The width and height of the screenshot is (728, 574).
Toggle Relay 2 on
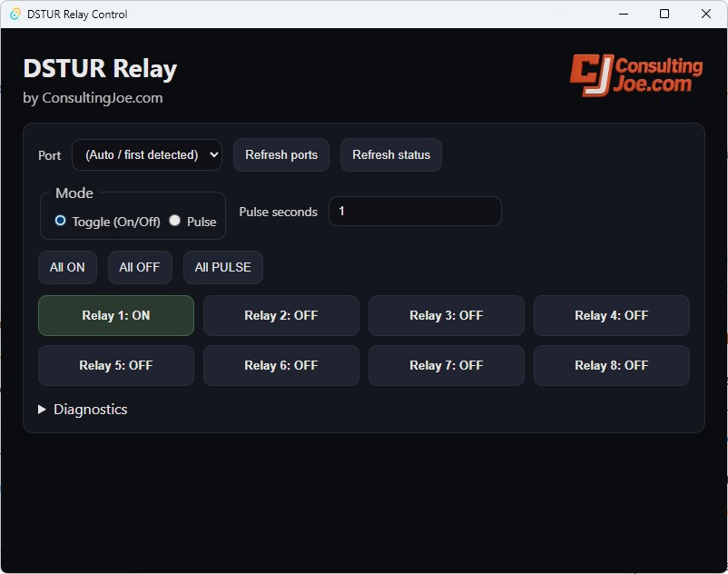click(x=281, y=316)
